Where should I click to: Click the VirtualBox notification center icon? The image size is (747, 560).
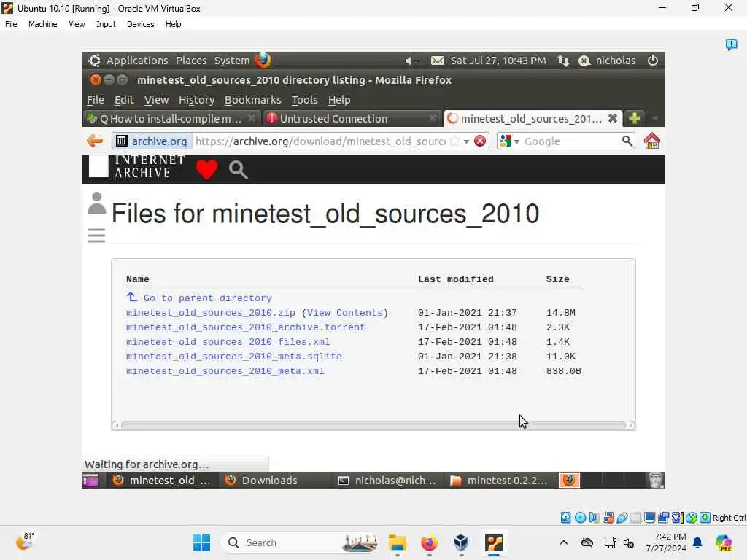731,44
